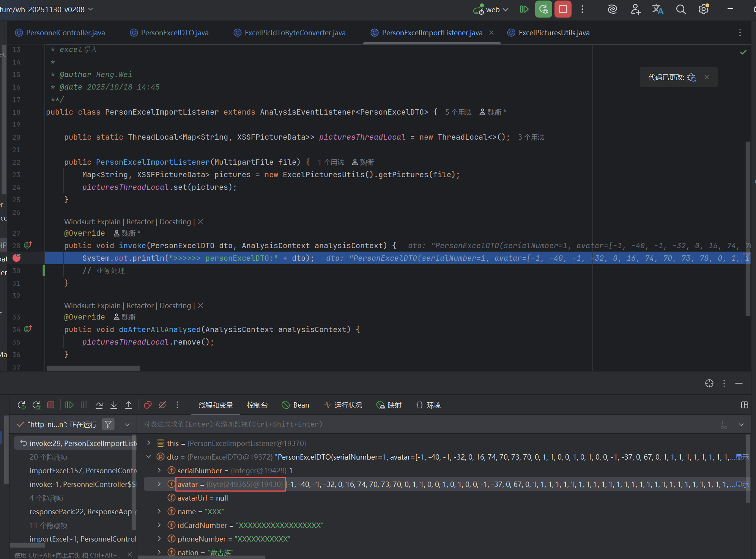Click the Step Over icon in debug toolbar
Screen dimensions: 756x559
tap(99, 405)
